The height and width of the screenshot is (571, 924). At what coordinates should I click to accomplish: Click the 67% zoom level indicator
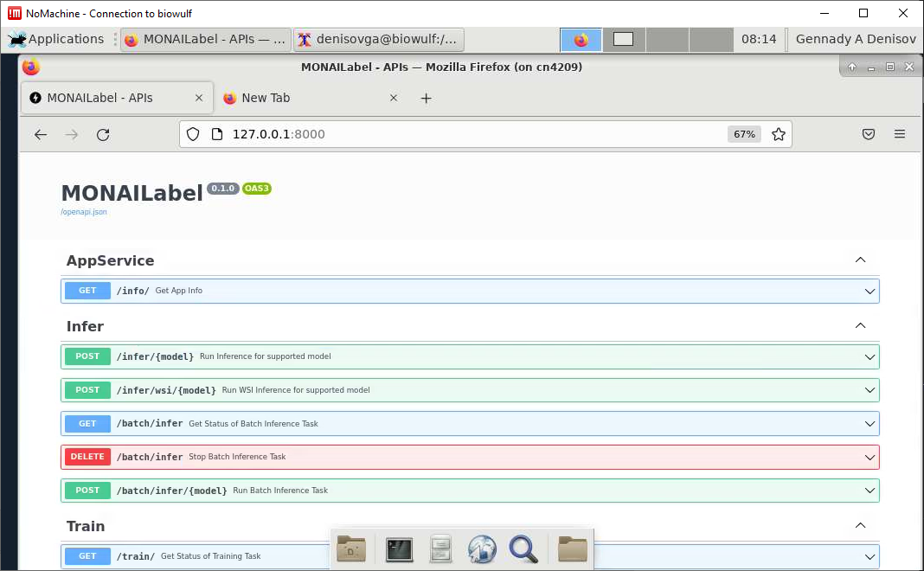744,134
